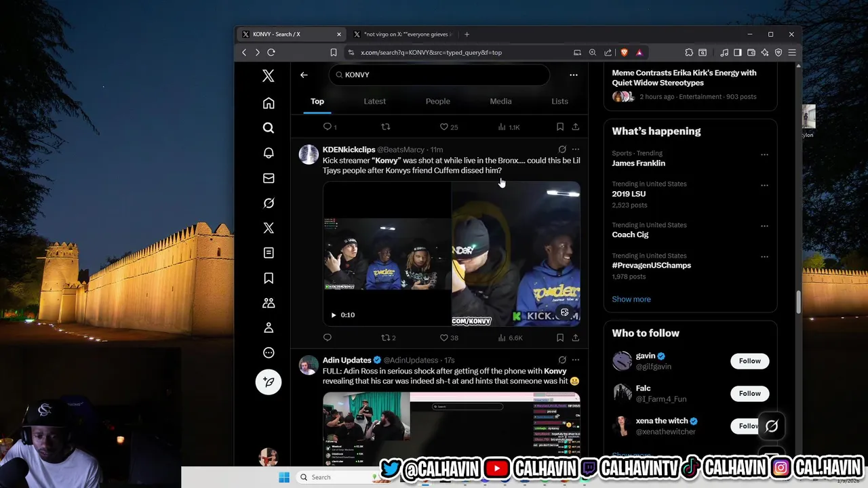Open the Brave hamburger main menu
868x488 pixels.
[x=792, y=52]
